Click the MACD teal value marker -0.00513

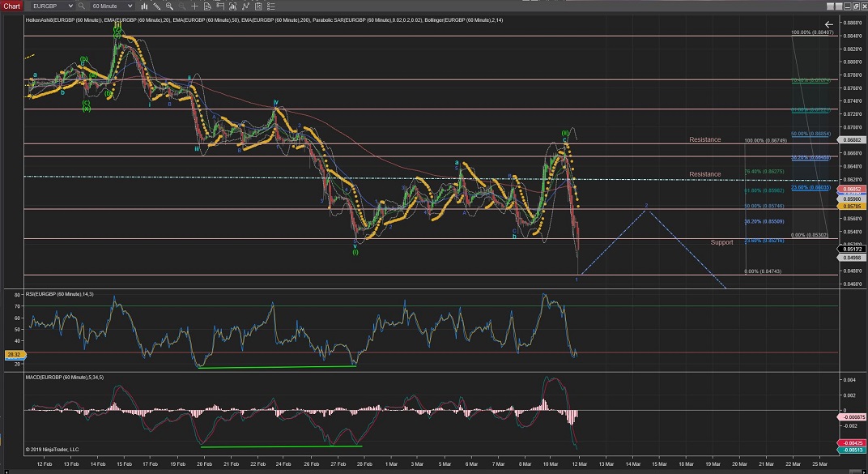[851, 451]
